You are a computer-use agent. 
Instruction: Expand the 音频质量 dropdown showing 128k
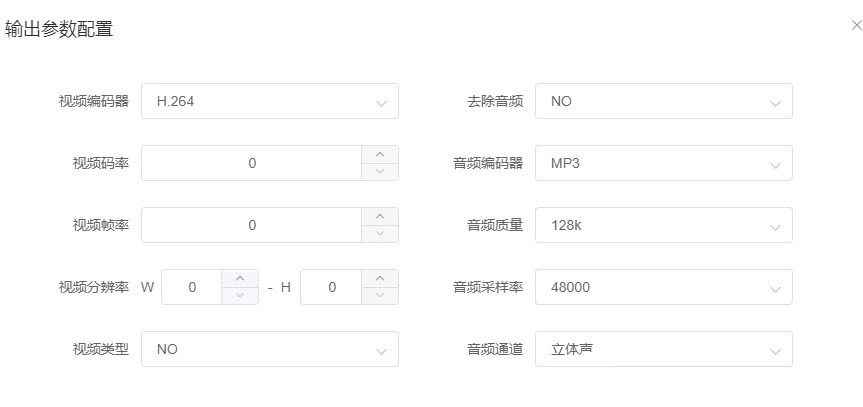[664, 225]
